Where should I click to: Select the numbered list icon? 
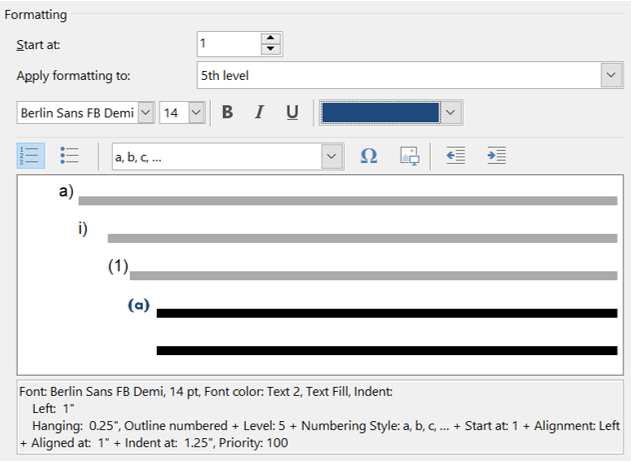32,156
